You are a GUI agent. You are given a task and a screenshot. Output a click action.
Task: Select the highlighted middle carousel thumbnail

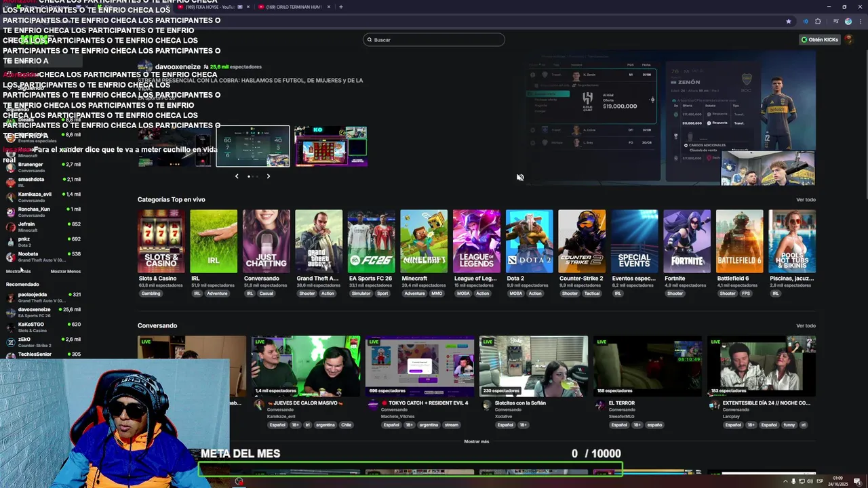pyautogui.click(x=253, y=146)
